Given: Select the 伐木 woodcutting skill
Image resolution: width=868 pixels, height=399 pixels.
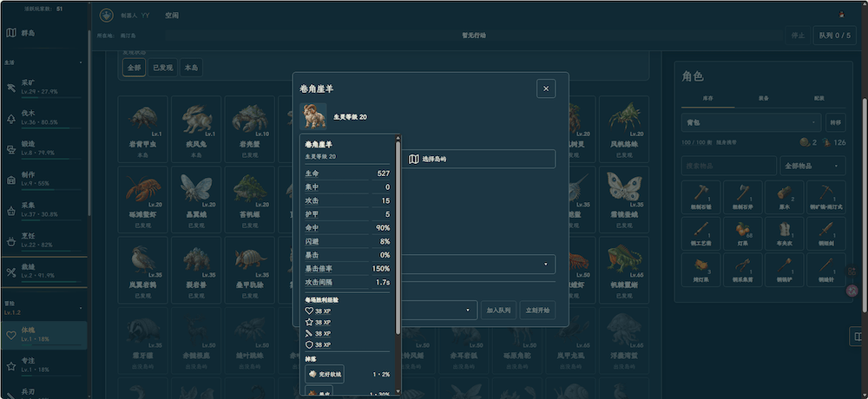Looking at the screenshot, I should pos(43,117).
